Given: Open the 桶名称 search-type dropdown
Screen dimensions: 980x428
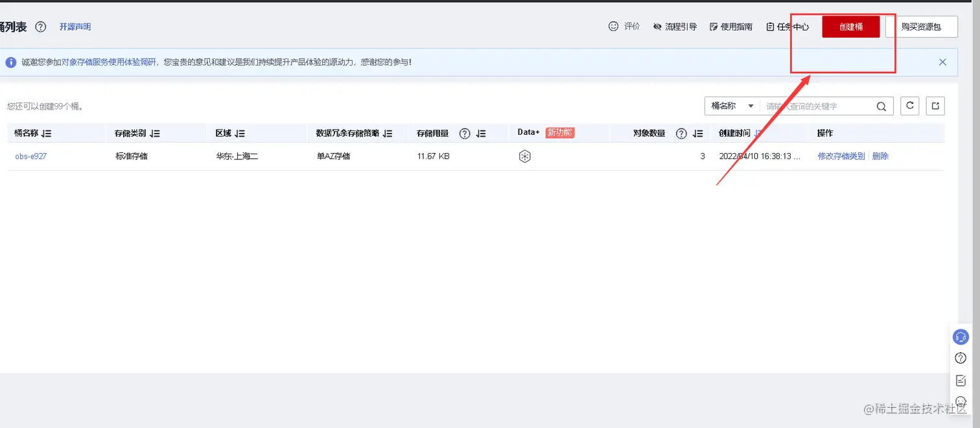Looking at the screenshot, I should tap(732, 106).
